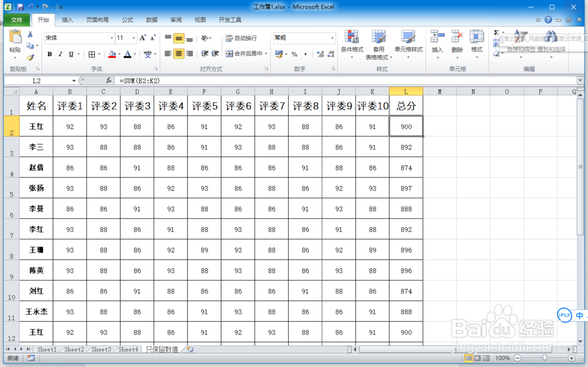Click the Increase Decimal icon
The width and height of the screenshot is (588, 367).
click(320, 54)
